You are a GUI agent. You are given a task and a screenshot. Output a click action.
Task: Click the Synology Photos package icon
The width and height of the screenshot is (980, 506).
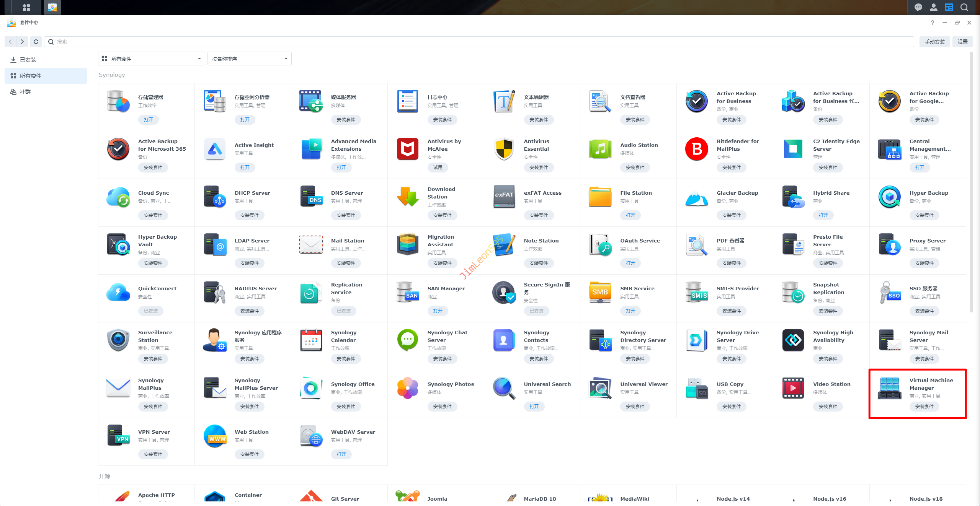pos(407,388)
